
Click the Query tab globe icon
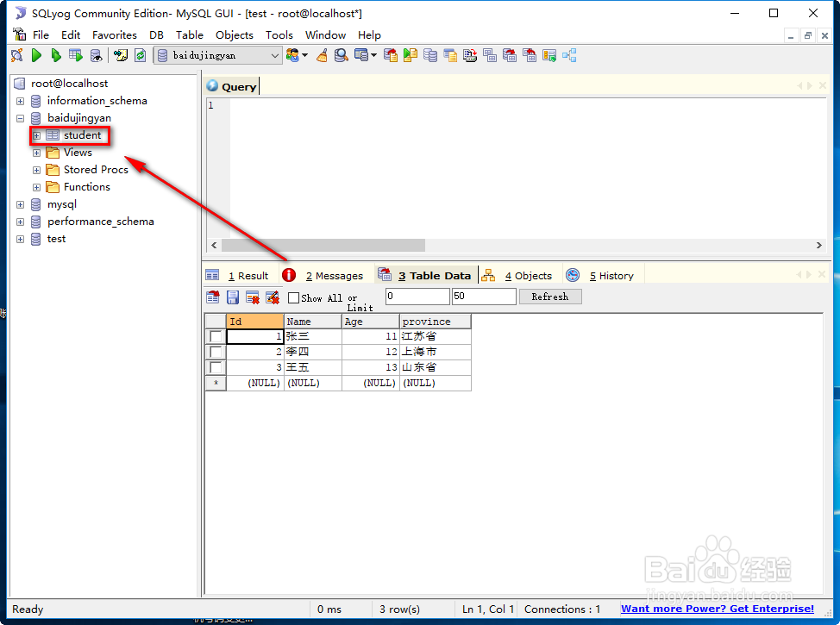click(x=212, y=85)
